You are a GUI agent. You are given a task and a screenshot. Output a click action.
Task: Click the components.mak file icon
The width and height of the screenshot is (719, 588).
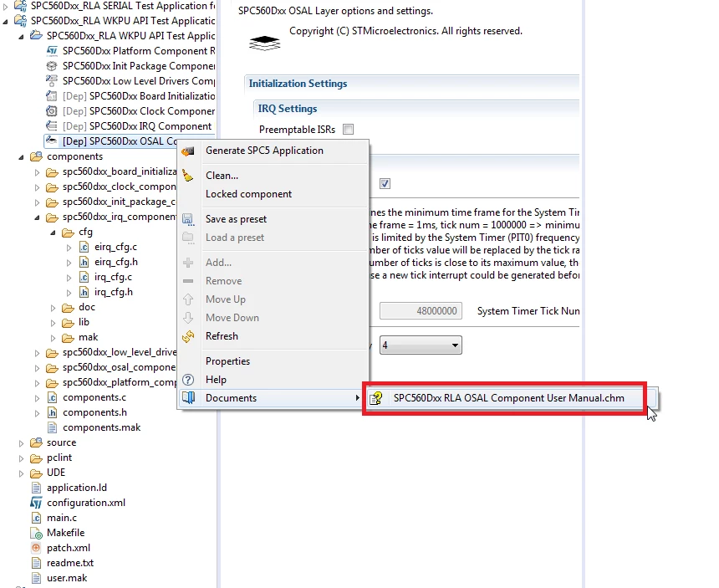coord(53,427)
